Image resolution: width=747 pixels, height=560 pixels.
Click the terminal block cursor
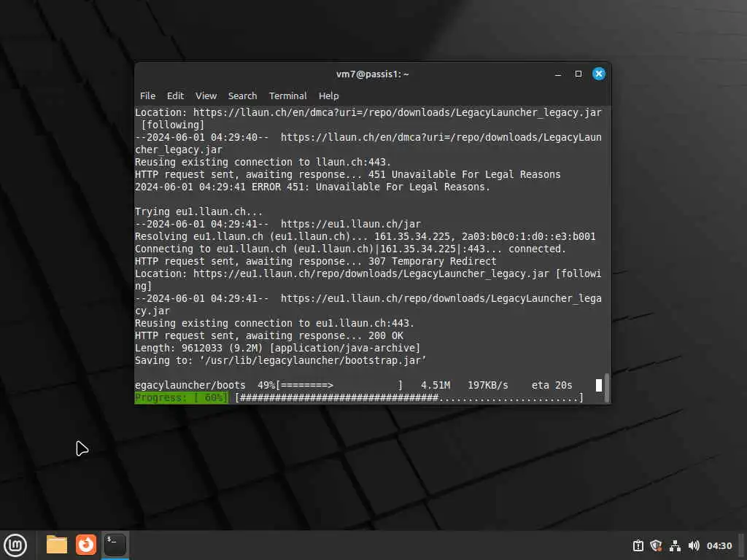click(599, 385)
